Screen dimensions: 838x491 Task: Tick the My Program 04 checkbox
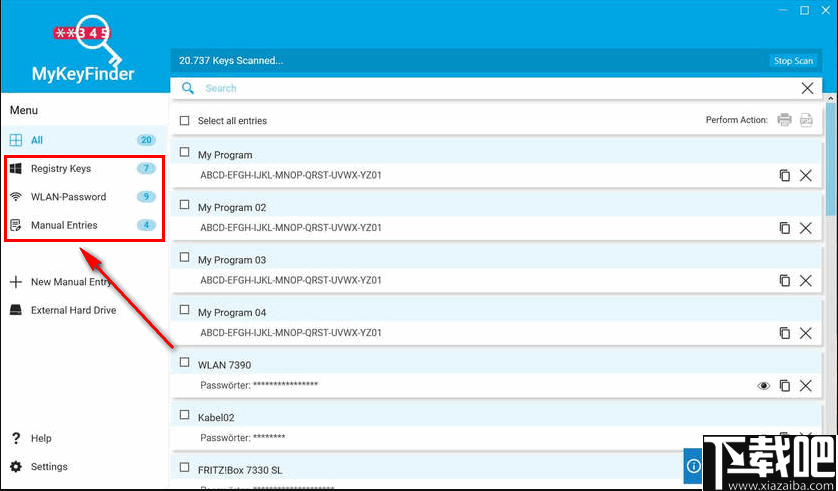(184, 309)
